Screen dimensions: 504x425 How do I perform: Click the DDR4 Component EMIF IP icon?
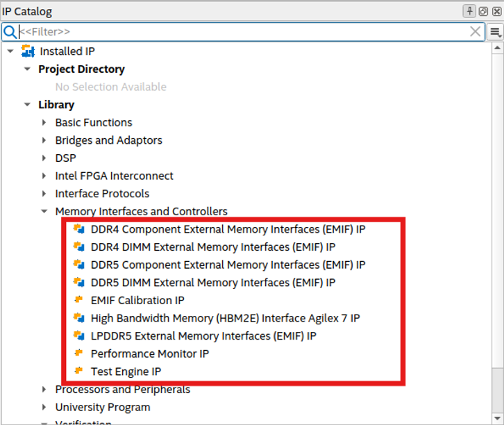coord(78,228)
